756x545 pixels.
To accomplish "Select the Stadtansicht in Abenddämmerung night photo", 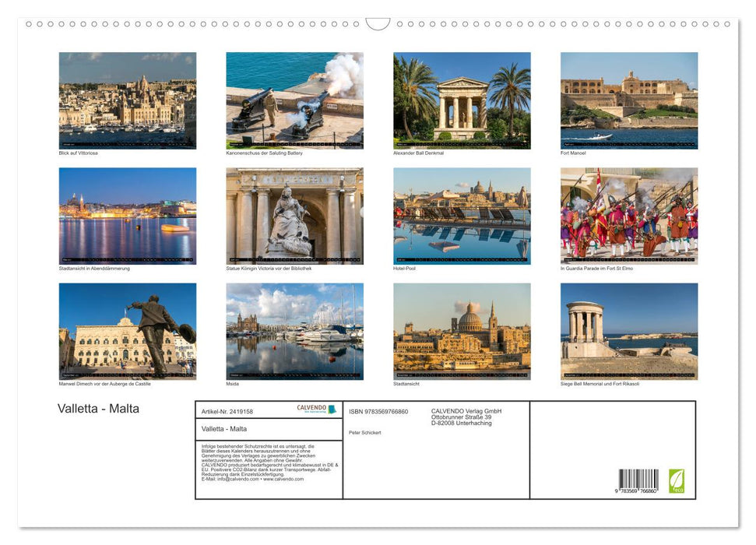I will tap(127, 216).
